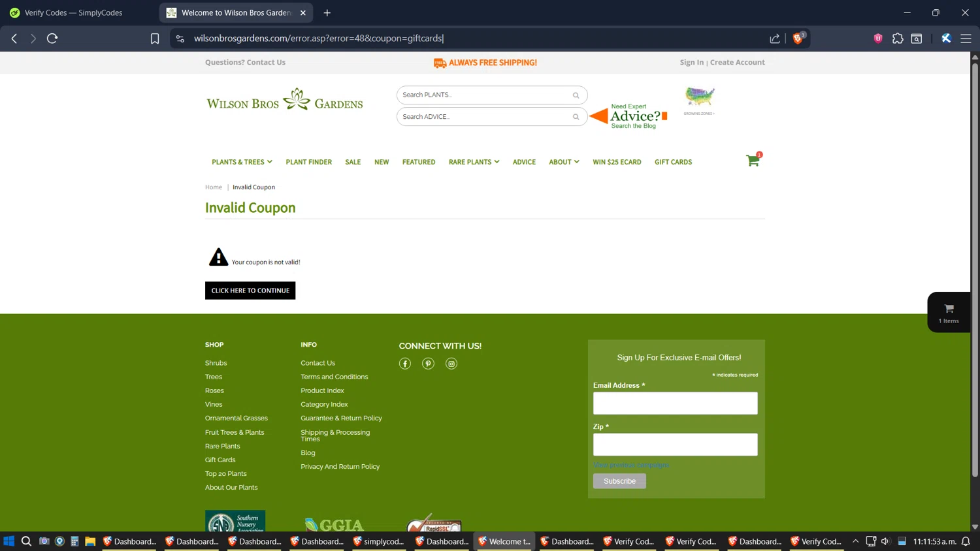Screen dimensions: 980x551
Task: Bookmark this page with the bookmark icon
Action: [x=155, y=39]
